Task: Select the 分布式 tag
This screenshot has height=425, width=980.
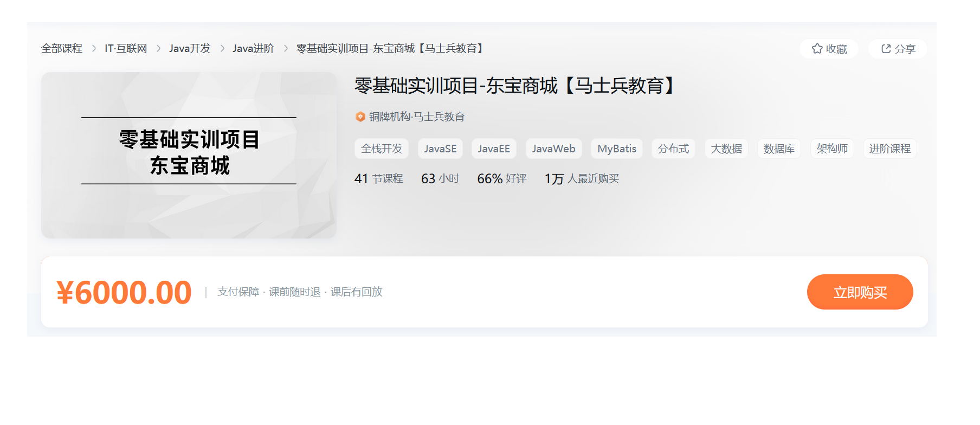Action: point(673,149)
